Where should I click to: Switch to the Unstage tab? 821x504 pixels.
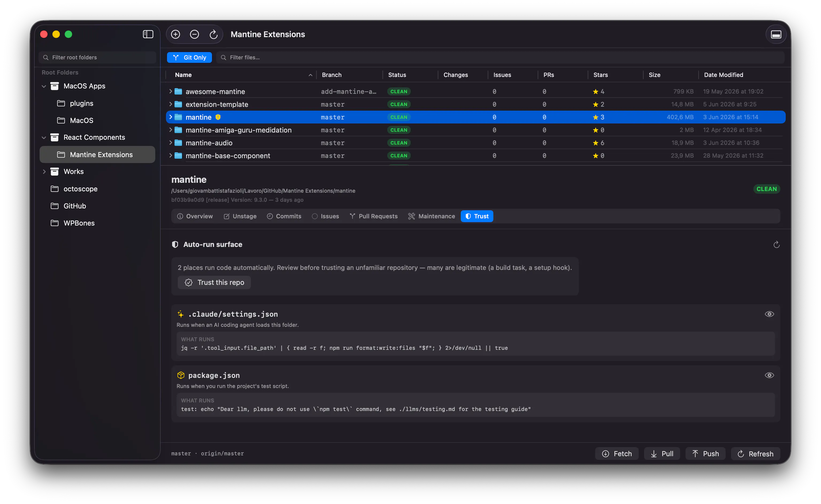coord(240,216)
